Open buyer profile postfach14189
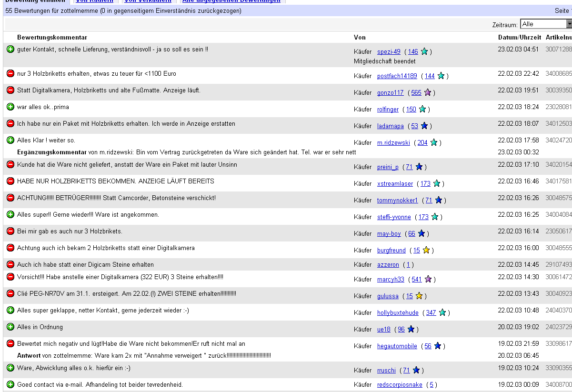Screen dimensions: 572x392 pyautogui.click(x=397, y=76)
